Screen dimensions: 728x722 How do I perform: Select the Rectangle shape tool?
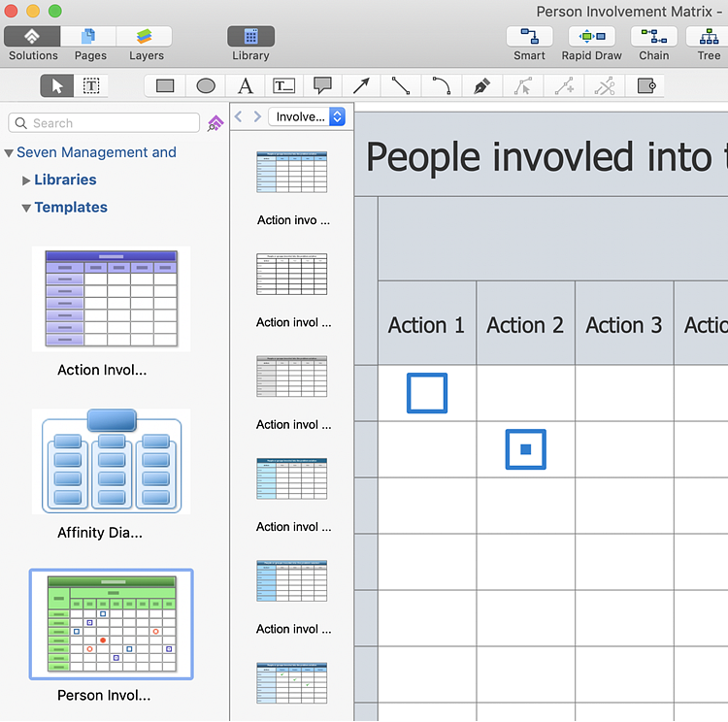coord(165,85)
